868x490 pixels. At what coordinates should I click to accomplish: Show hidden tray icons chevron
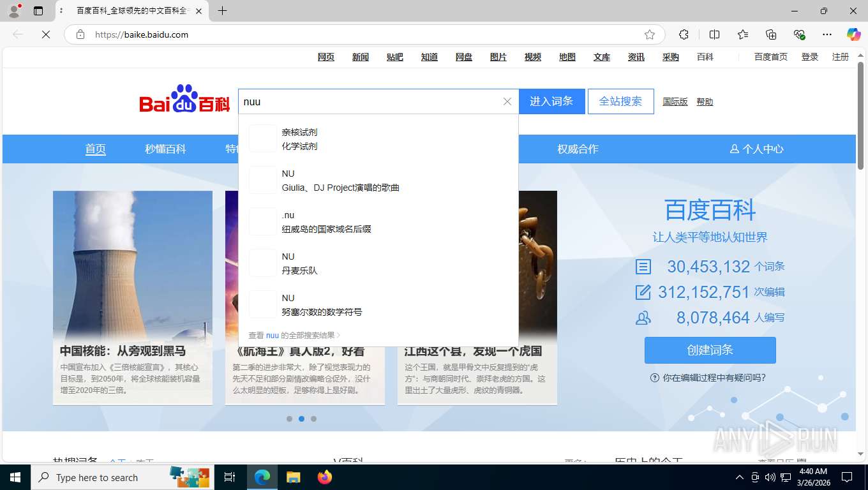tap(740, 477)
